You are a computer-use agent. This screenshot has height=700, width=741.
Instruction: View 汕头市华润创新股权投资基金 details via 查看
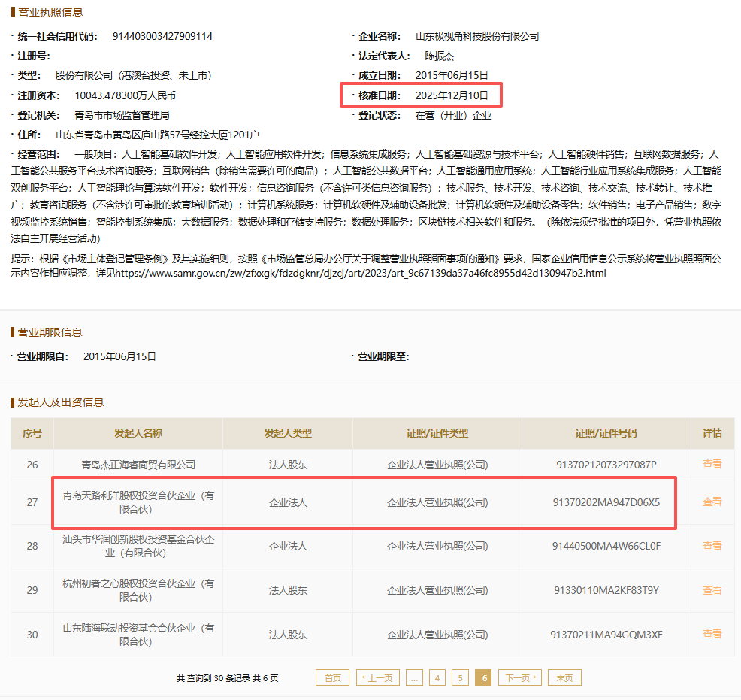coord(711,546)
